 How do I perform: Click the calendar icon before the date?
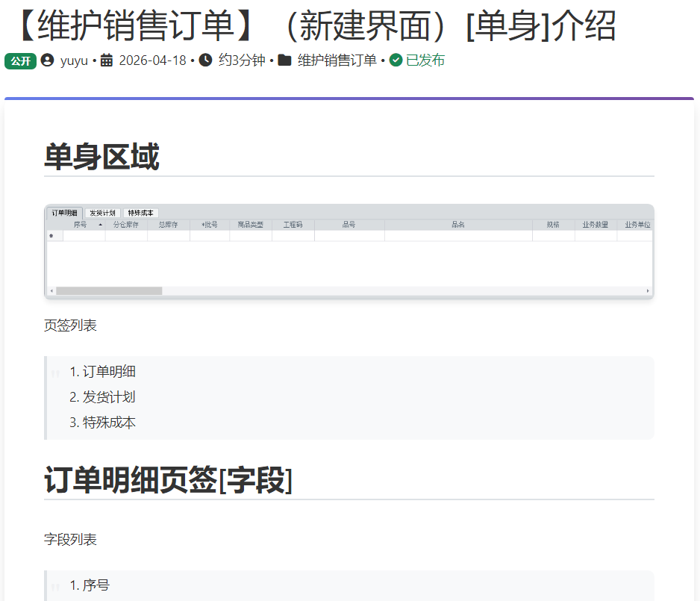click(107, 60)
